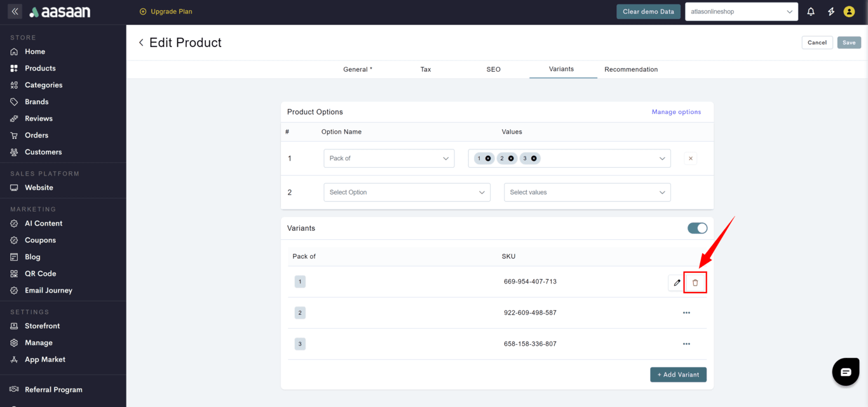Viewport: 868px width, 407px height.
Task: Edit the first variant with pencil icon
Action: [x=677, y=282]
